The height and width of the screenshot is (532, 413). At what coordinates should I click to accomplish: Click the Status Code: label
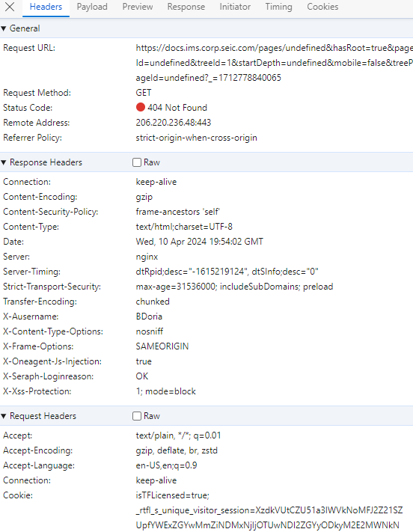pos(28,108)
